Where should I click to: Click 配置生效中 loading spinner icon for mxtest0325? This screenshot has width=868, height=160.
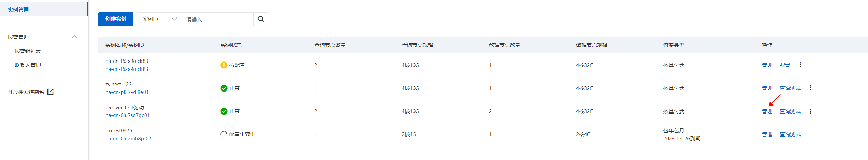tap(224, 134)
